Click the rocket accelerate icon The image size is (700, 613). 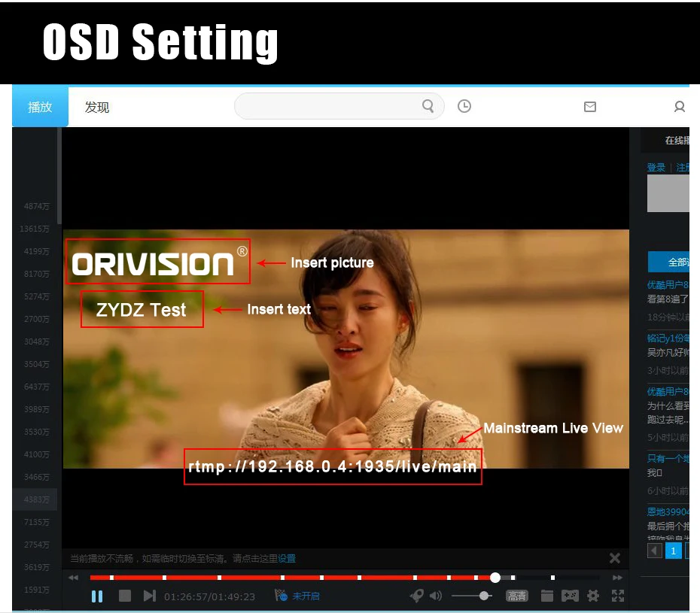(x=416, y=596)
